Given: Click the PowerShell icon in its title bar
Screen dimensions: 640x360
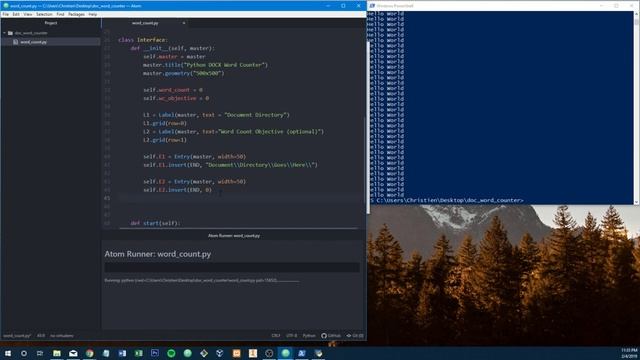Looking at the screenshot, I should 372,6.
